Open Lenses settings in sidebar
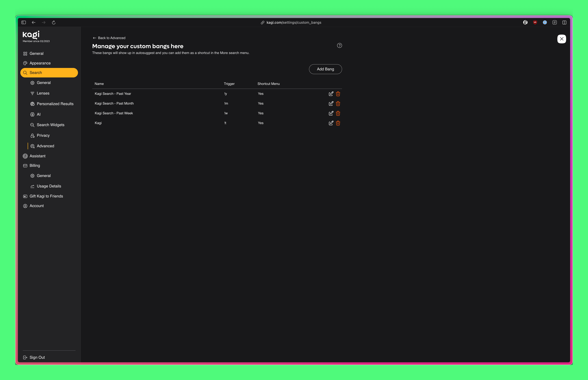The image size is (588, 380). [43, 93]
